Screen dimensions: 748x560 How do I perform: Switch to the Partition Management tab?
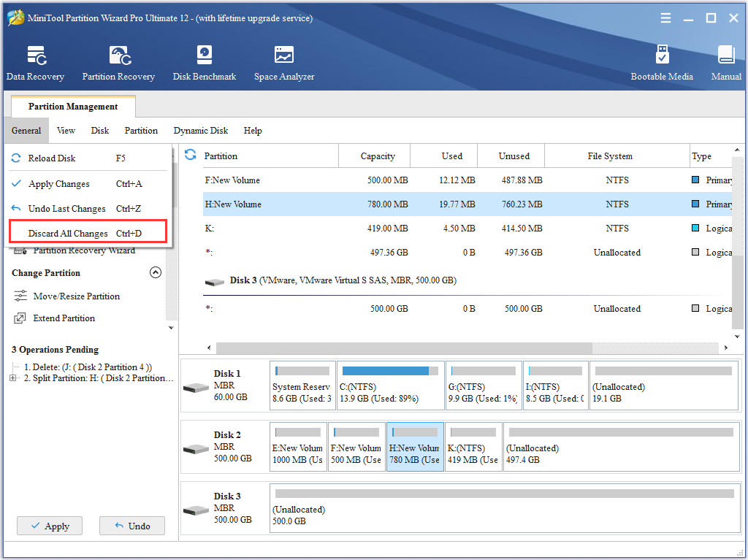72,106
